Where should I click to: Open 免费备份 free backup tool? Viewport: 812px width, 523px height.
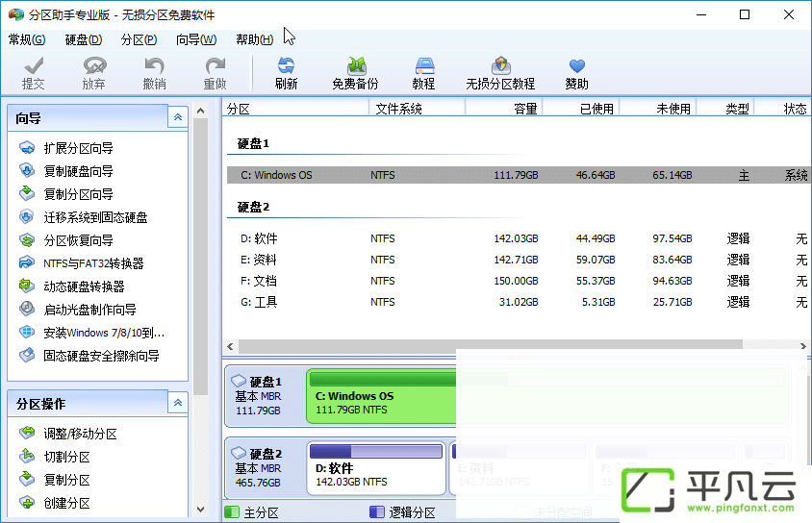coord(355,73)
